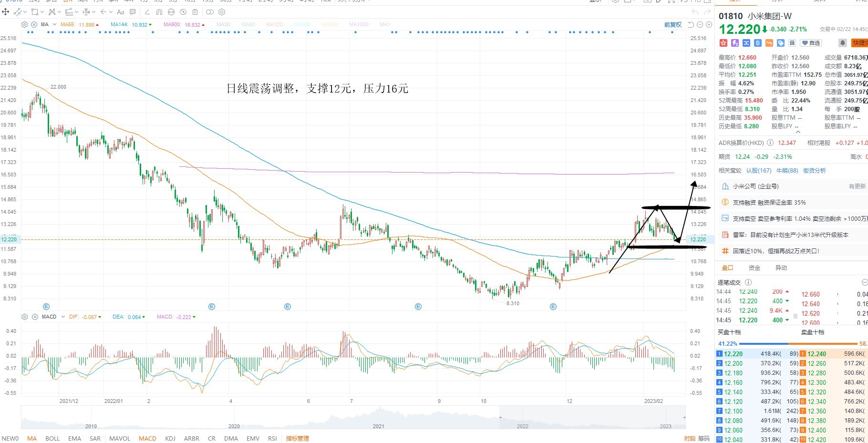Open info icon next to 逐笔成交

pyautogui.click(x=748, y=282)
